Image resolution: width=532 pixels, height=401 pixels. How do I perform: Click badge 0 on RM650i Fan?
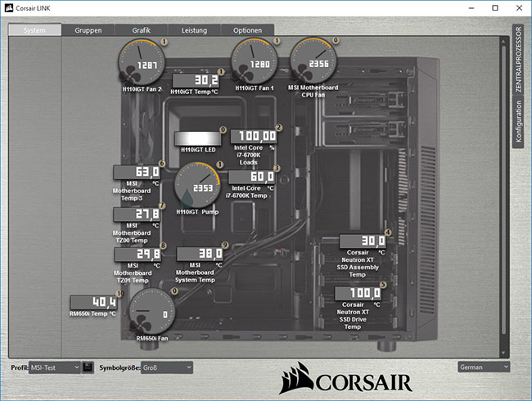[x=174, y=291]
